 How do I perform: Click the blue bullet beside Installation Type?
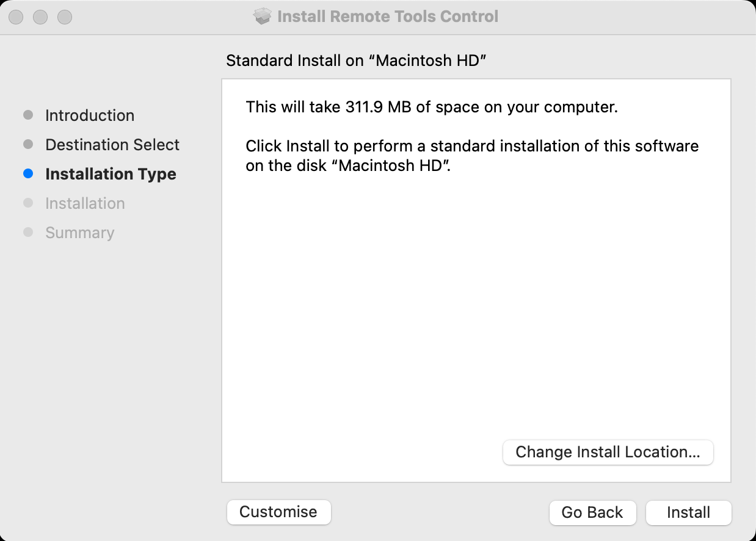[28, 173]
